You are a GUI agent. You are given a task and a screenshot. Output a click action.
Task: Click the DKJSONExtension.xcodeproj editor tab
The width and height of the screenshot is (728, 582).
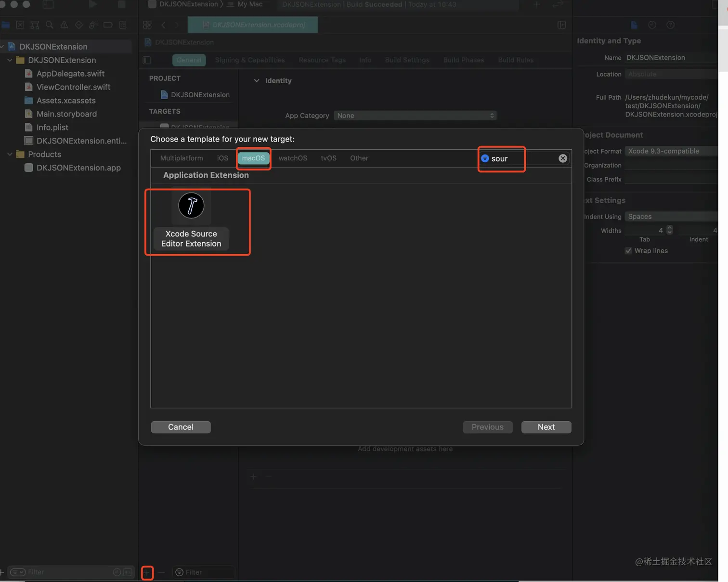pos(253,25)
